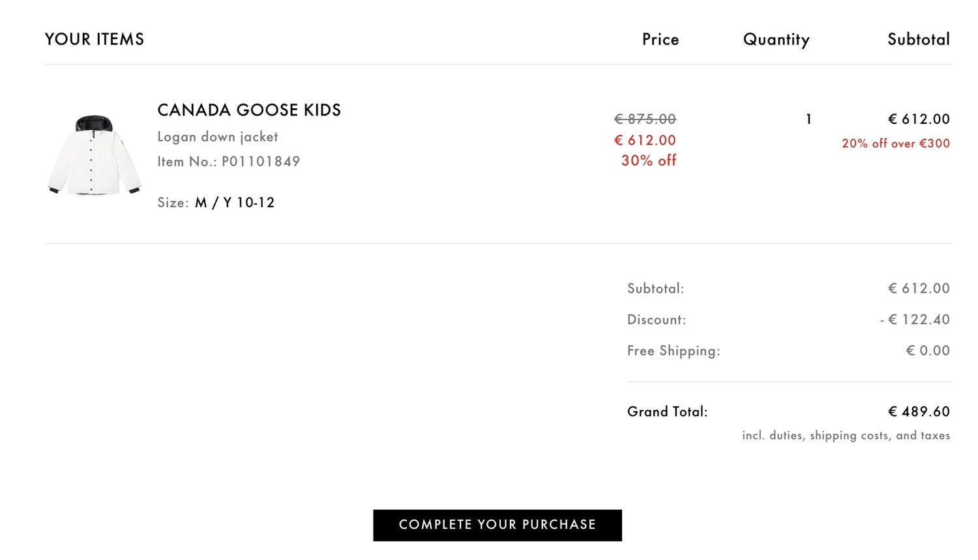The image size is (978, 560).
Task: Click the Free Shipping label
Action: [674, 351]
